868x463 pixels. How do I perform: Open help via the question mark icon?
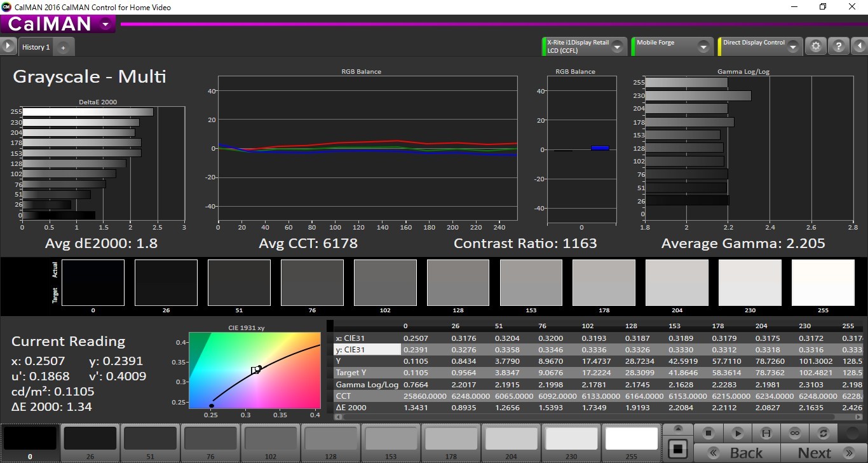[838, 46]
